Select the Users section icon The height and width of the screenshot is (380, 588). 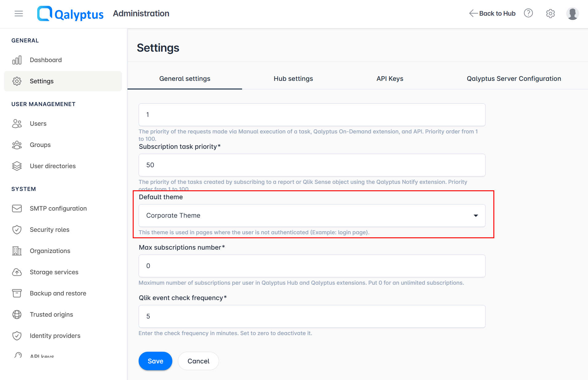tap(17, 123)
